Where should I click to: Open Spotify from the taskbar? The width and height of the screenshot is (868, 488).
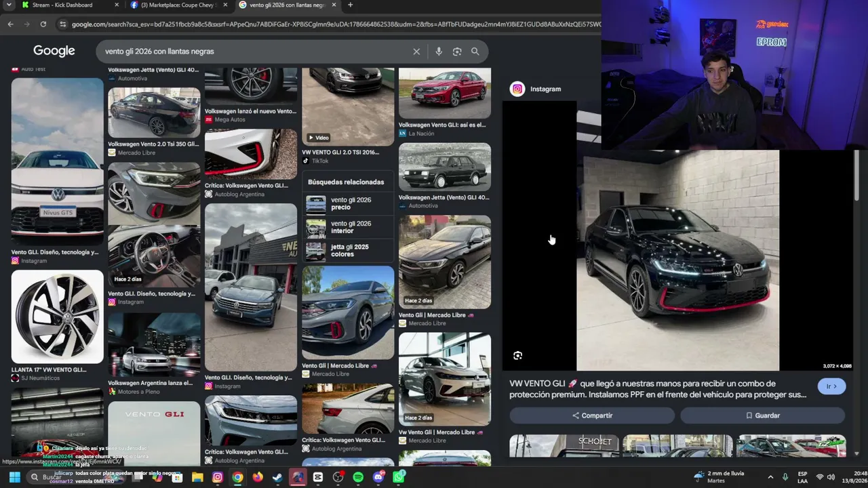pyautogui.click(x=358, y=477)
